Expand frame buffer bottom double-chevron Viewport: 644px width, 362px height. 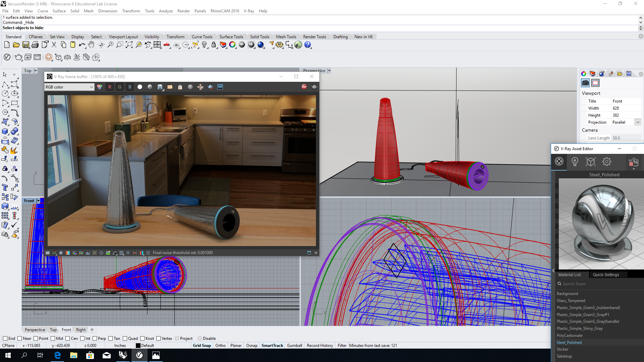tap(316, 253)
